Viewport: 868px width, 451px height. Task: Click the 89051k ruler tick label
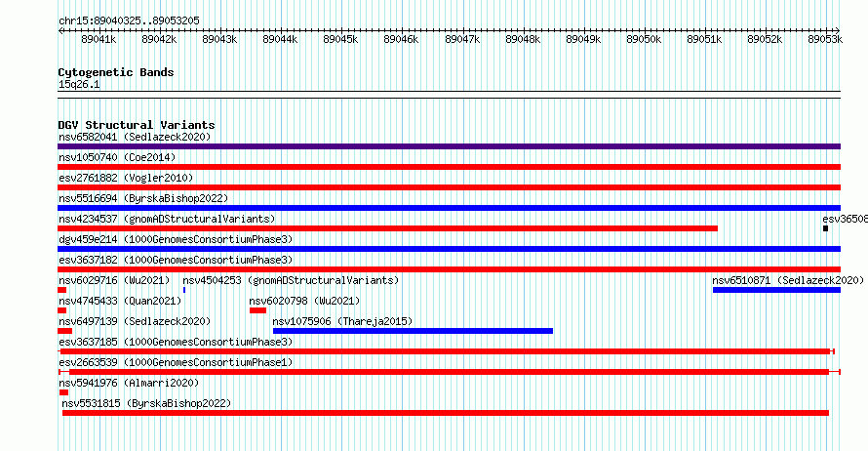point(704,39)
